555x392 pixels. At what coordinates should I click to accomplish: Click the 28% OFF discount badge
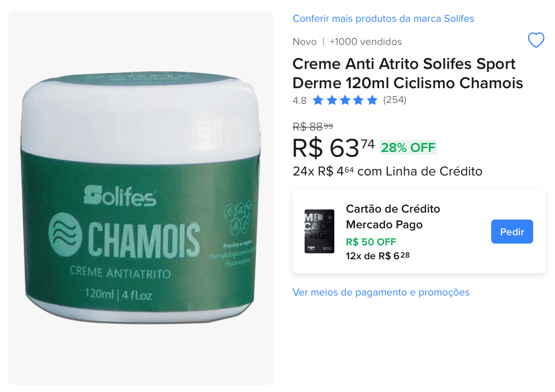click(x=408, y=148)
